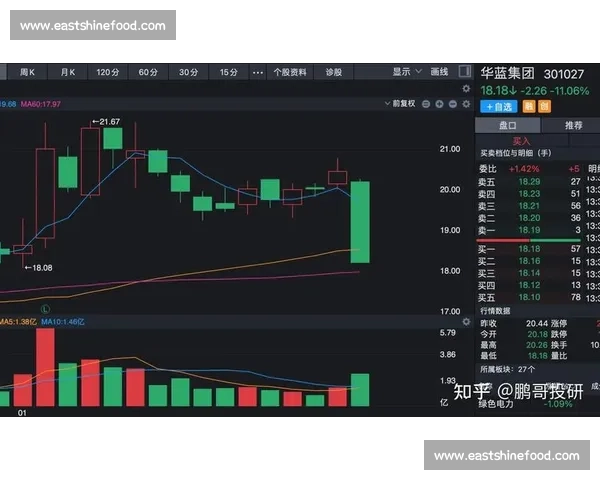Select the 卖一 18.19 order row
Image resolution: width=600 pixels, height=480 pixels.
click(x=529, y=230)
